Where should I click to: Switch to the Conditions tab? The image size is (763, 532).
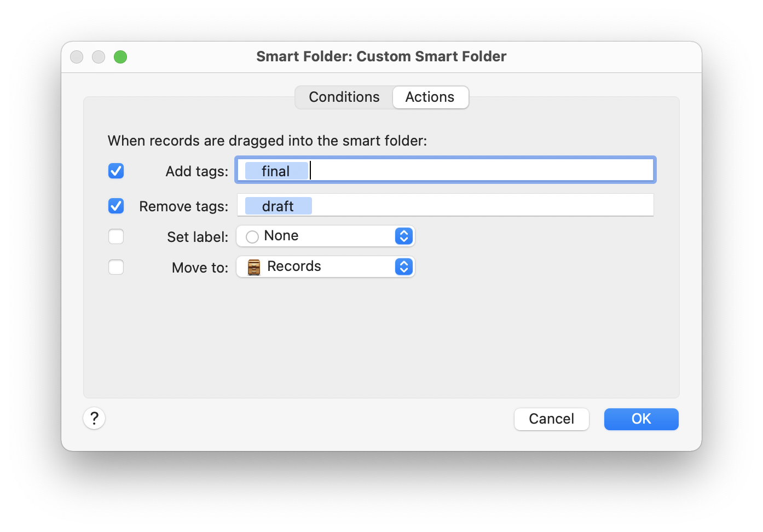tap(344, 97)
